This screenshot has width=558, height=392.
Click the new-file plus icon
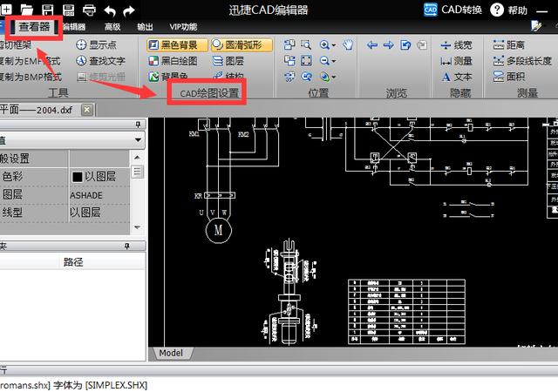tap(6, 10)
